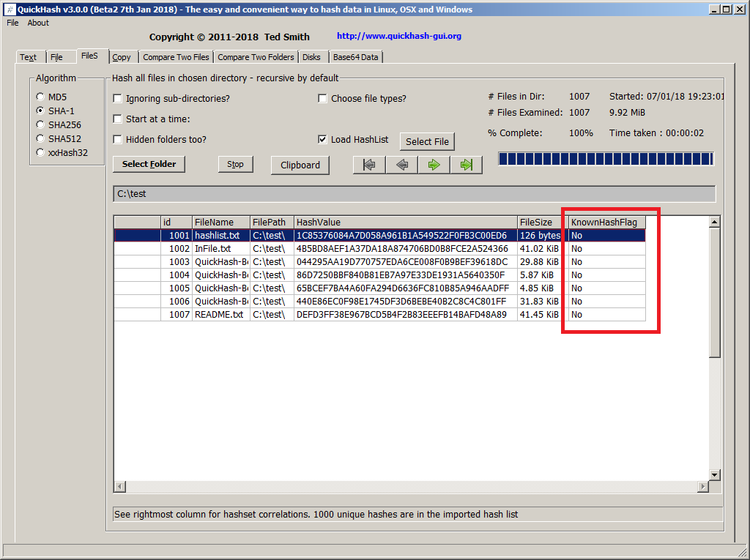Screen dimensions: 750x560
Task: Click the hashing progress bar
Action: click(x=606, y=159)
